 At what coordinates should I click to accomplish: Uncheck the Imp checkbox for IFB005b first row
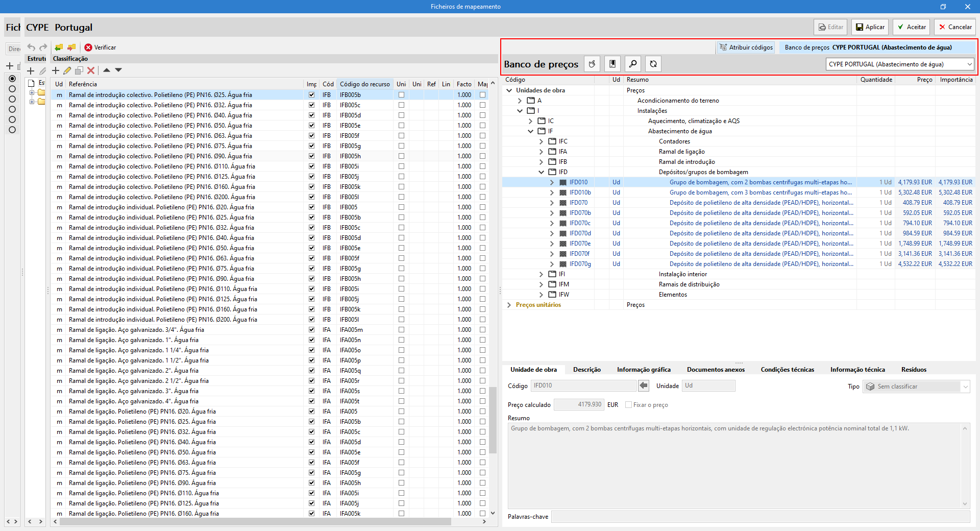point(311,95)
